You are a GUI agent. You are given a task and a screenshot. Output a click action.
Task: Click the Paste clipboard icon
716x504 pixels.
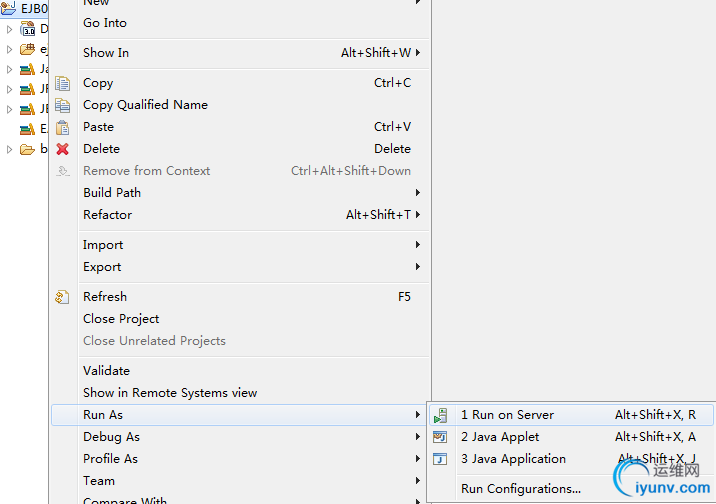click(62, 127)
